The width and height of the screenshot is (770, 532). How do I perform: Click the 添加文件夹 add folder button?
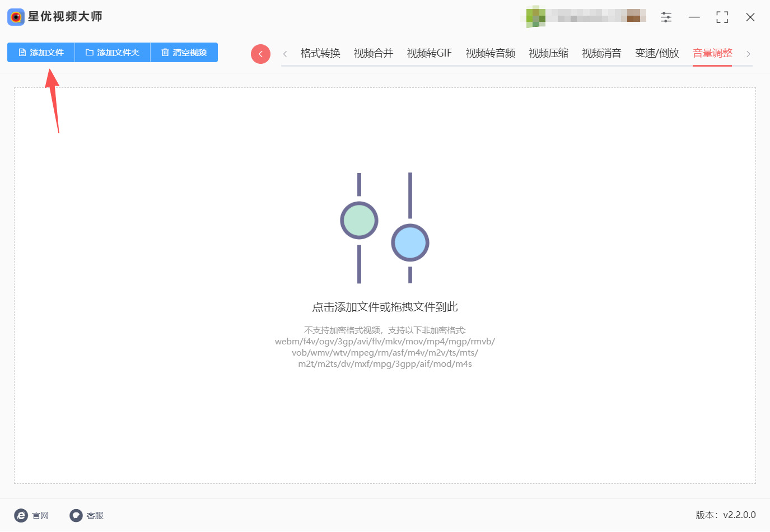point(113,53)
